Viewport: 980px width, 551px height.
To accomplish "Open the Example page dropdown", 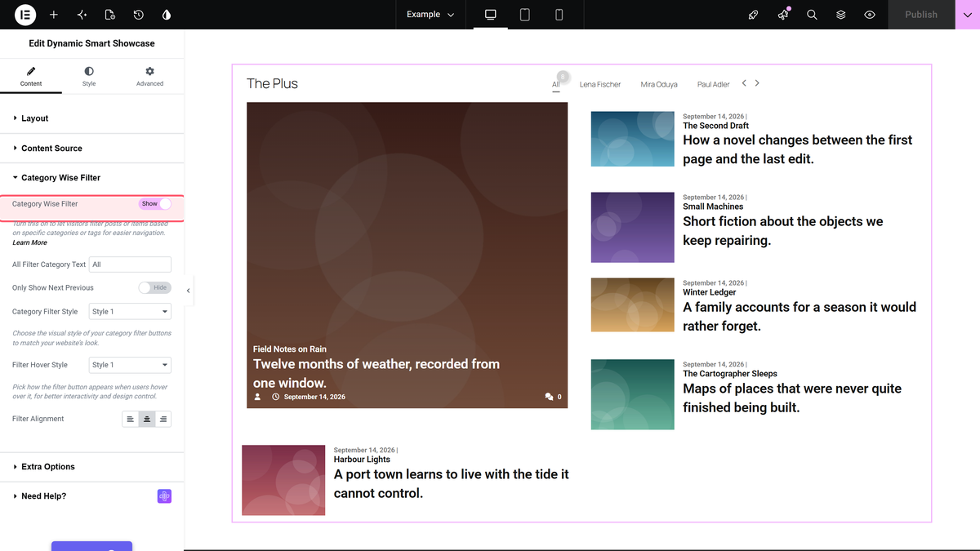I will click(430, 15).
